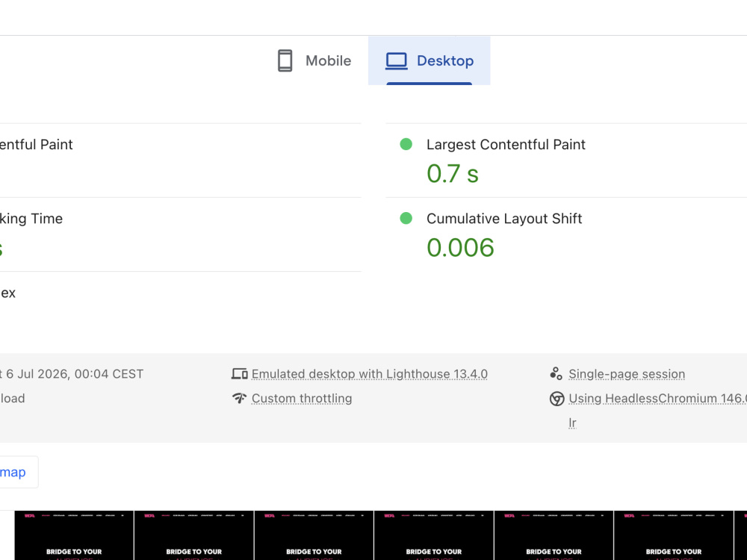
Task: Click the Blocking Time label at left
Action: 31,219
